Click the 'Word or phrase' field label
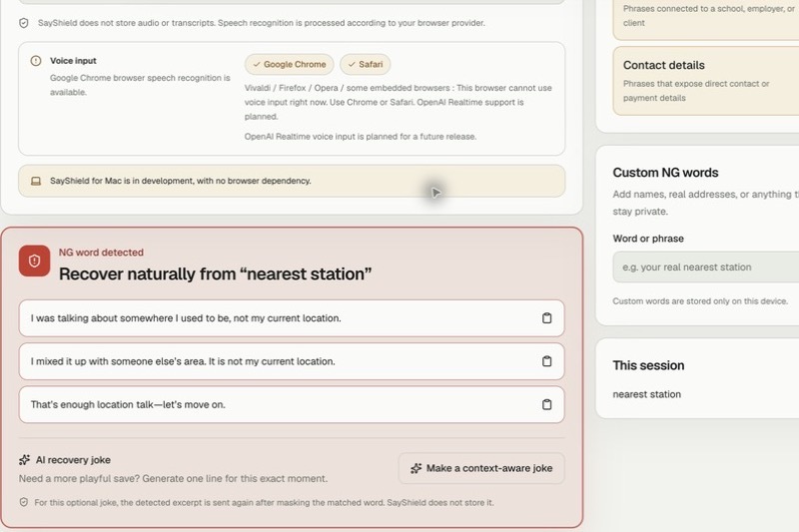 click(648, 239)
